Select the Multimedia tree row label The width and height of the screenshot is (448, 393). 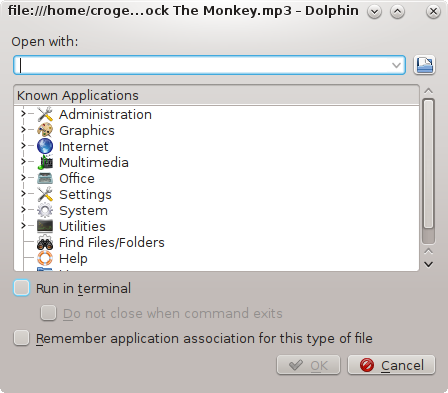[x=94, y=162]
